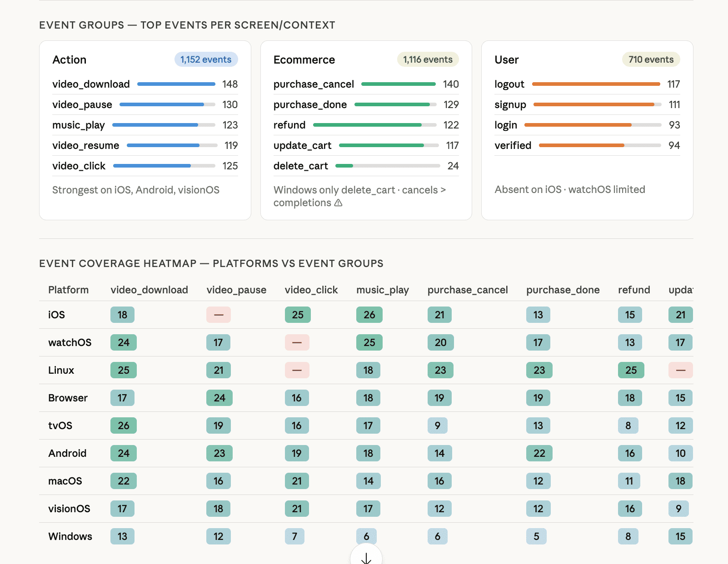Viewport: 728px width, 564px height.
Task: Click the video_download progress bar in Action card
Action: [x=176, y=84]
